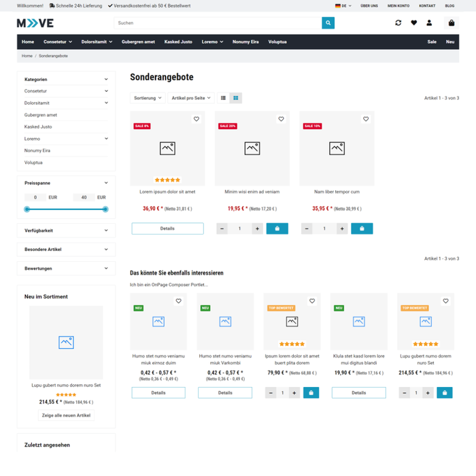Open the Sortierung dropdown
The width and height of the screenshot is (476, 476).
point(148,98)
